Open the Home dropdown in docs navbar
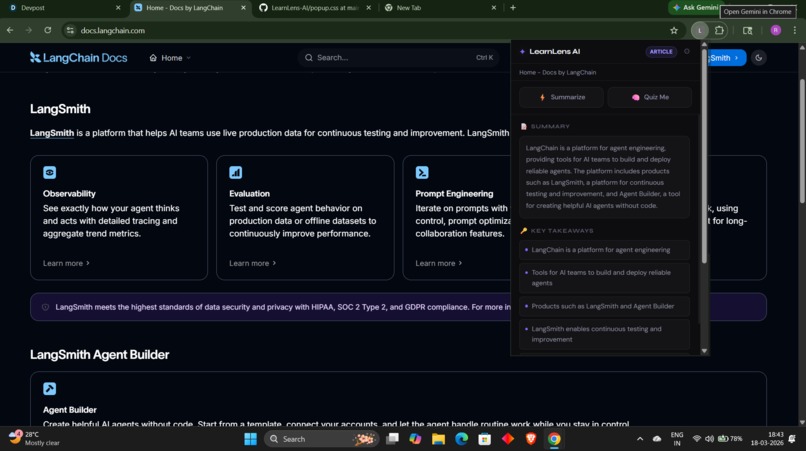The height and width of the screenshot is (451, 806). pos(170,58)
